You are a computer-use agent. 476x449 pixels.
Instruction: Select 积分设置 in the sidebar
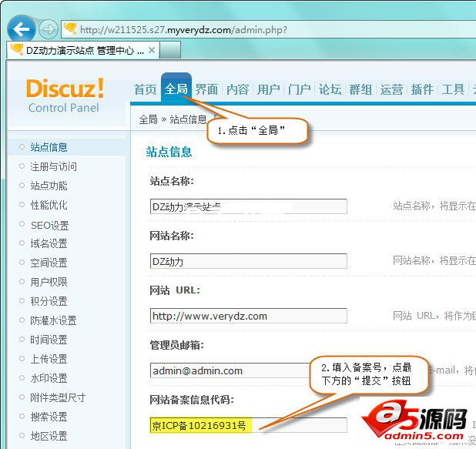(49, 301)
